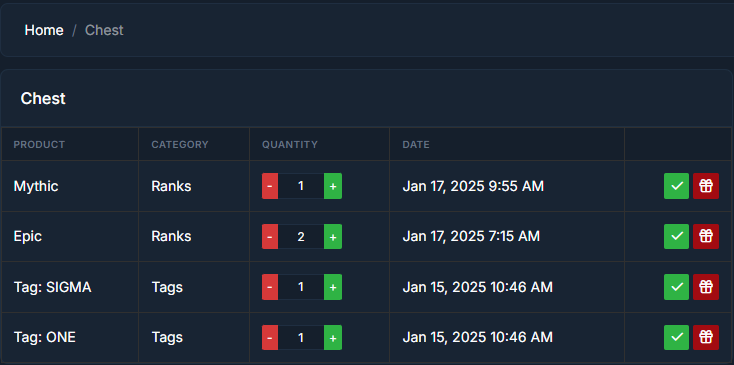Click green checkmark for Tag: SIGMA
The width and height of the screenshot is (734, 365).
pyautogui.click(x=676, y=287)
